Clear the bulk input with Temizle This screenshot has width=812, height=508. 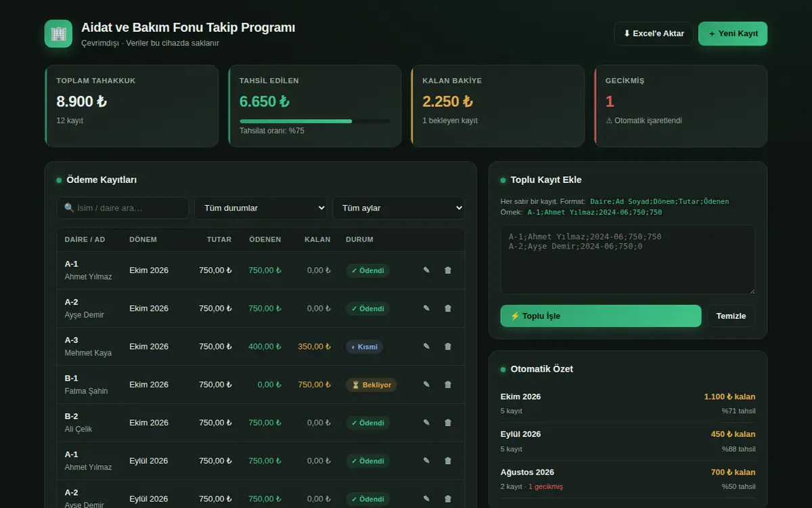731,316
